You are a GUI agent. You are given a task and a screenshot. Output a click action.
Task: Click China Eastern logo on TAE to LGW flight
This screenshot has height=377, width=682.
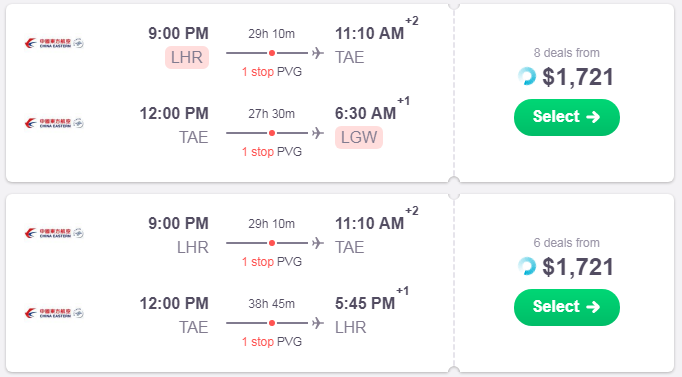click(54, 123)
